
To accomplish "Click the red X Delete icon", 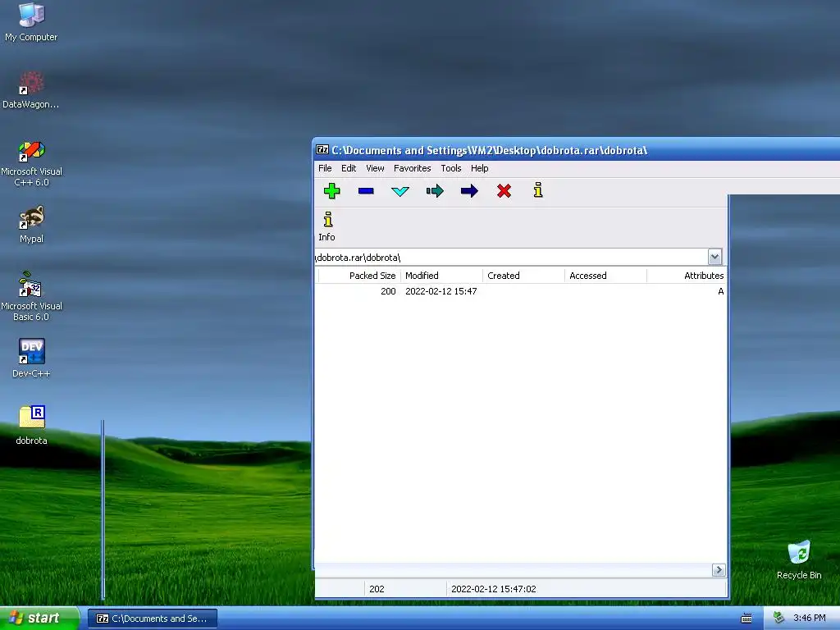I will (x=504, y=190).
